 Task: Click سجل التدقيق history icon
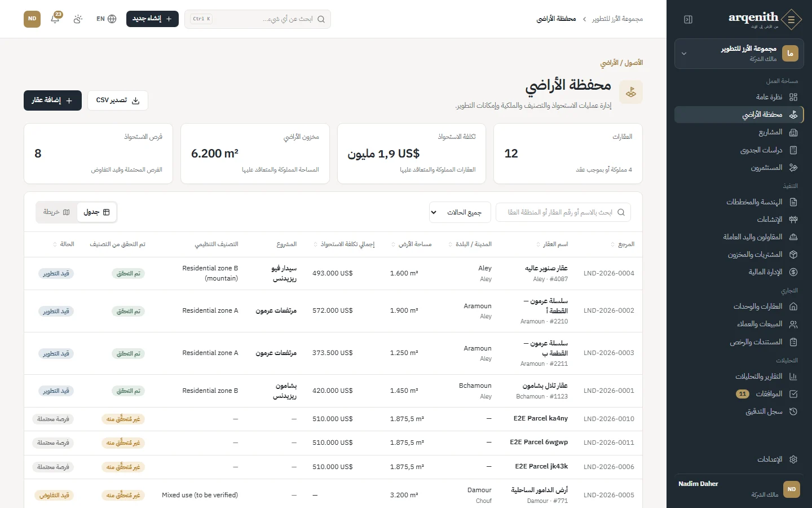[793, 411]
